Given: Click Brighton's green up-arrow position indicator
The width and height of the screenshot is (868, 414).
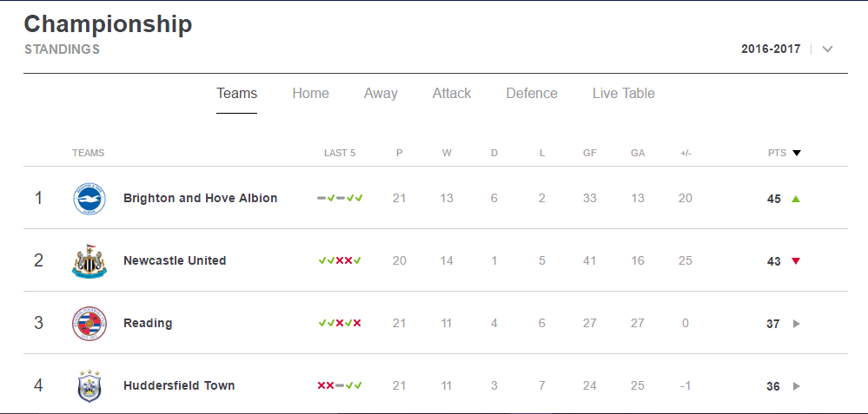Looking at the screenshot, I should click(x=796, y=199).
